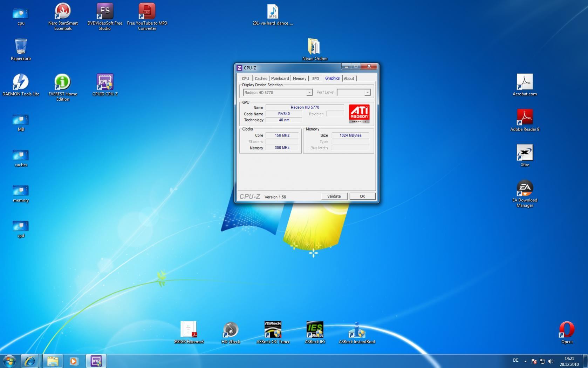Click the Code Name field RV840
This screenshot has height=368, width=588.
pos(284,114)
